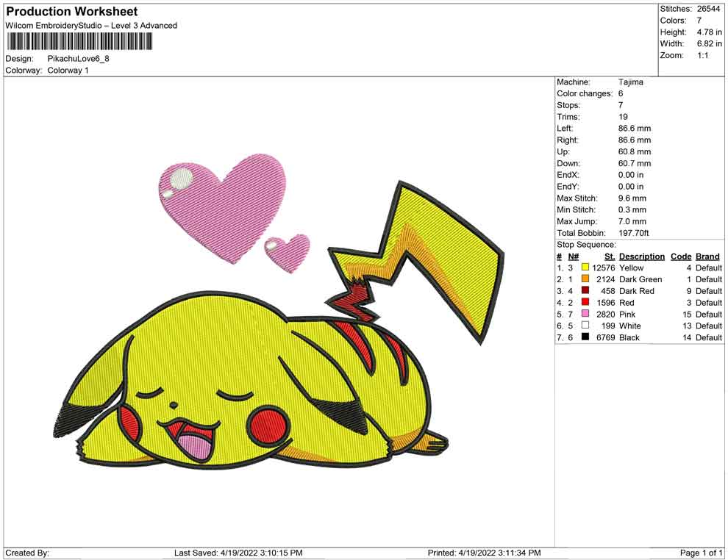
Task: Click the Page 1 of 1 indicator
Action: click(701, 553)
